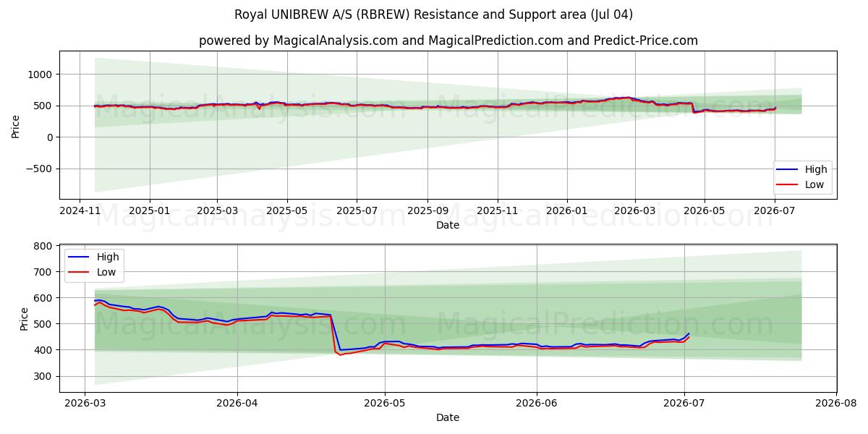The width and height of the screenshot is (868, 434).
Task: Click 'Low' in the top chart legend
Action: [815, 184]
